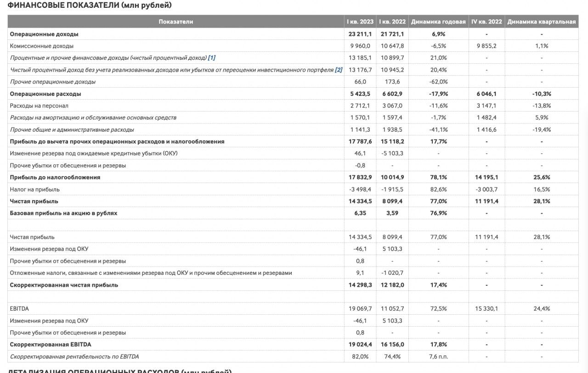Open footnote link [2] in net interest row
Image resolution: width=588 pixels, height=373 pixels.
(x=339, y=70)
